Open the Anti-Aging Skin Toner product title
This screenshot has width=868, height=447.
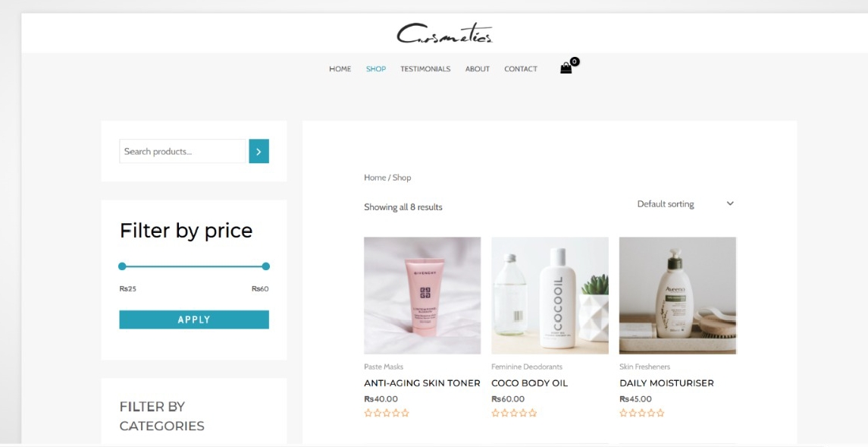pos(421,383)
